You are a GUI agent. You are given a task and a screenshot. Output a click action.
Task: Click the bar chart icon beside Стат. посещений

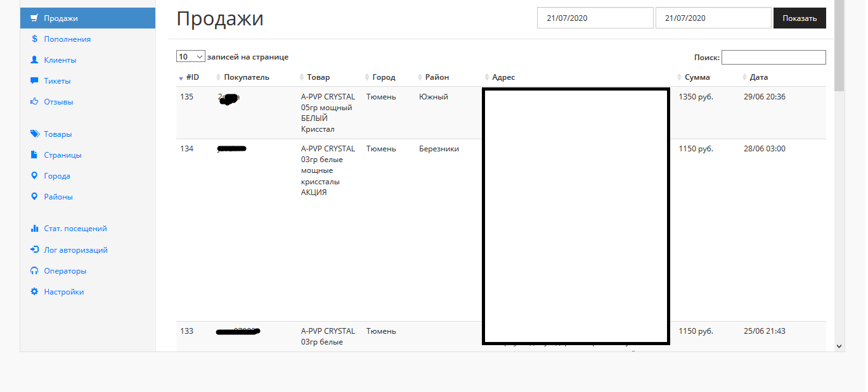click(x=34, y=229)
